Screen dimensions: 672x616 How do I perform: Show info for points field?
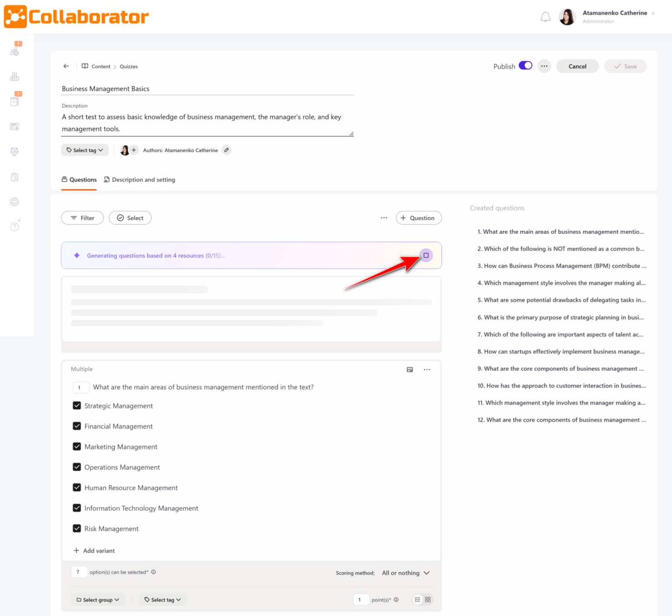pyautogui.click(x=396, y=600)
